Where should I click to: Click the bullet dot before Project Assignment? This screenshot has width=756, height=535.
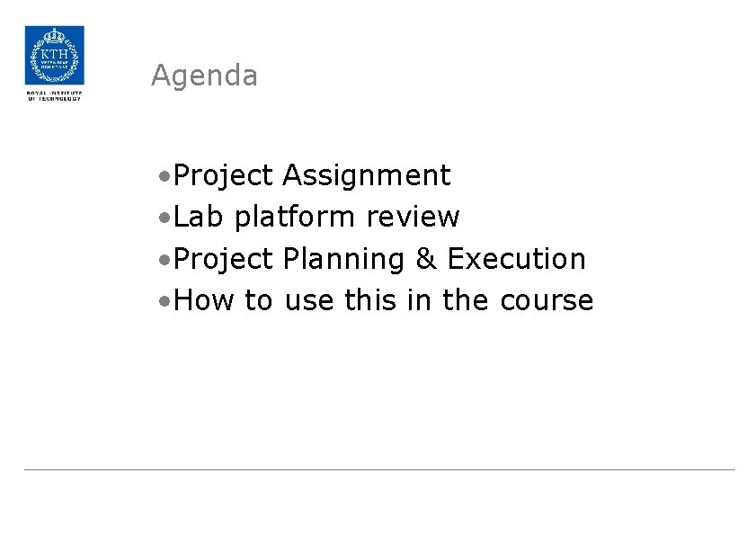pyautogui.click(x=162, y=176)
